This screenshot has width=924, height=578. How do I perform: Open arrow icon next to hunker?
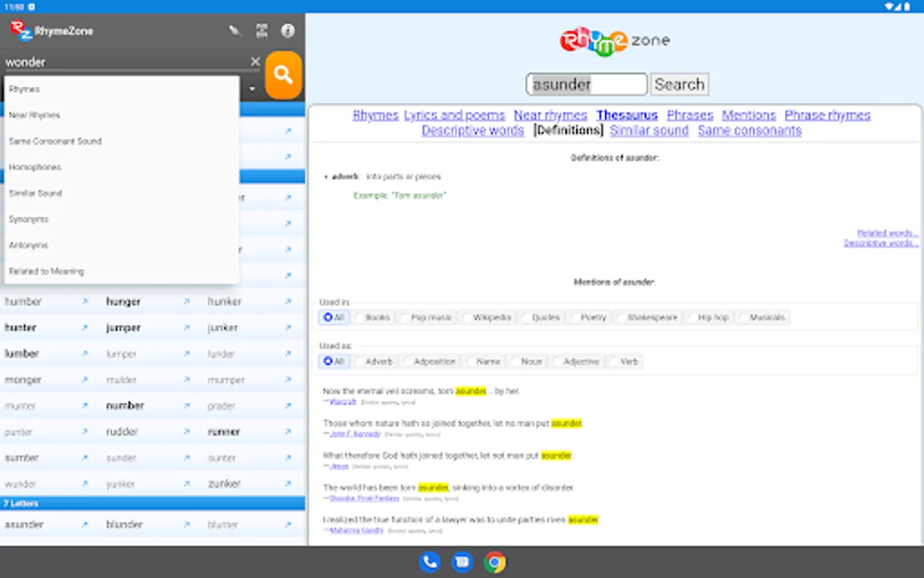point(288,301)
